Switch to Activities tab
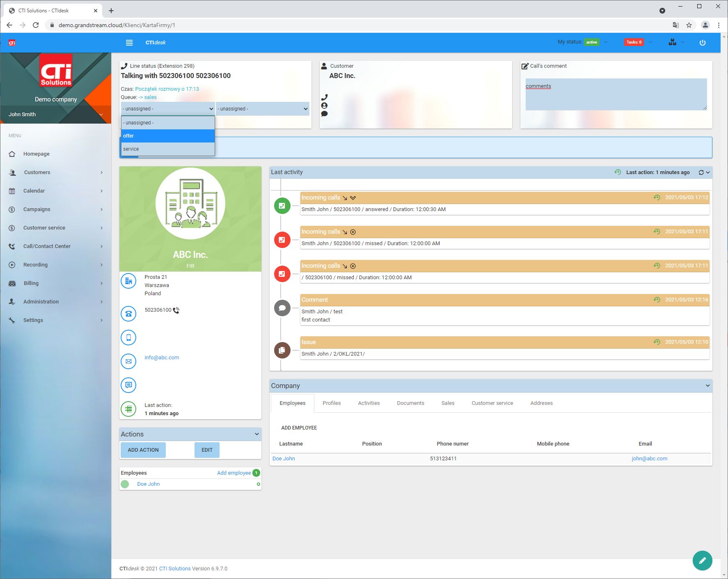The width and height of the screenshot is (728, 579). click(x=369, y=403)
